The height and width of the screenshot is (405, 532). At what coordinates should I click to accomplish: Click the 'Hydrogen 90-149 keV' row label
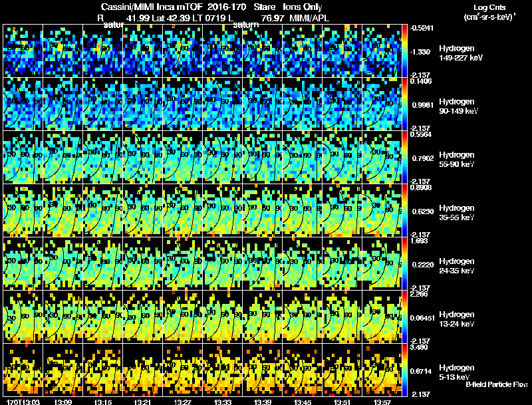(x=459, y=106)
